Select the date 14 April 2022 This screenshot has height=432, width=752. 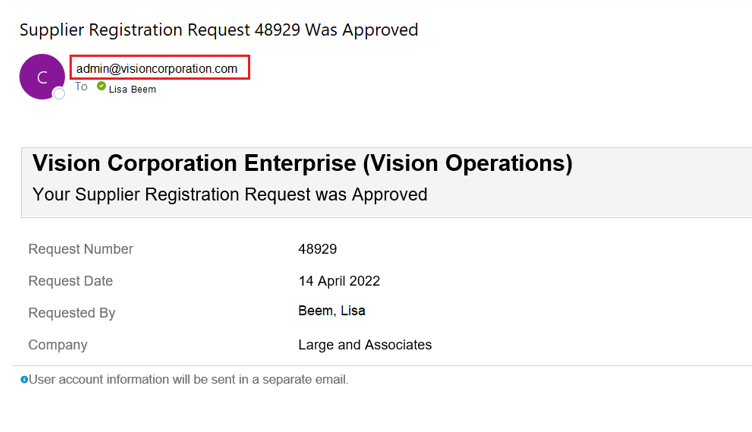click(339, 281)
